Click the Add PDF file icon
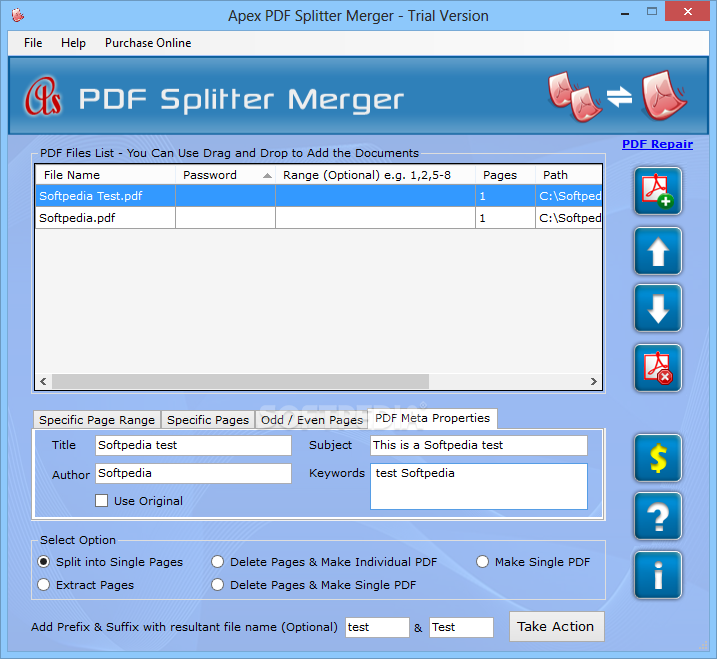The height and width of the screenshot is (659, 717). click(658, 191)
